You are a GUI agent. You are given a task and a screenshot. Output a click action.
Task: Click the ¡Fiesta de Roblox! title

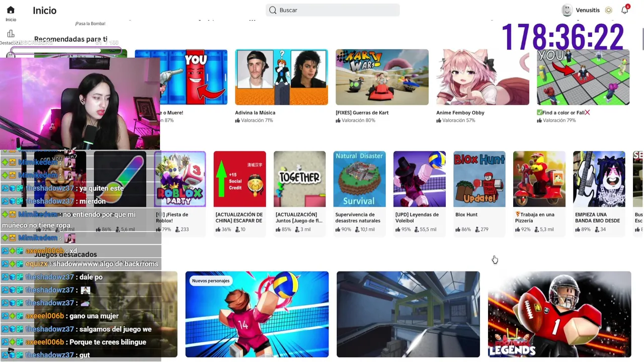point(172,218)
